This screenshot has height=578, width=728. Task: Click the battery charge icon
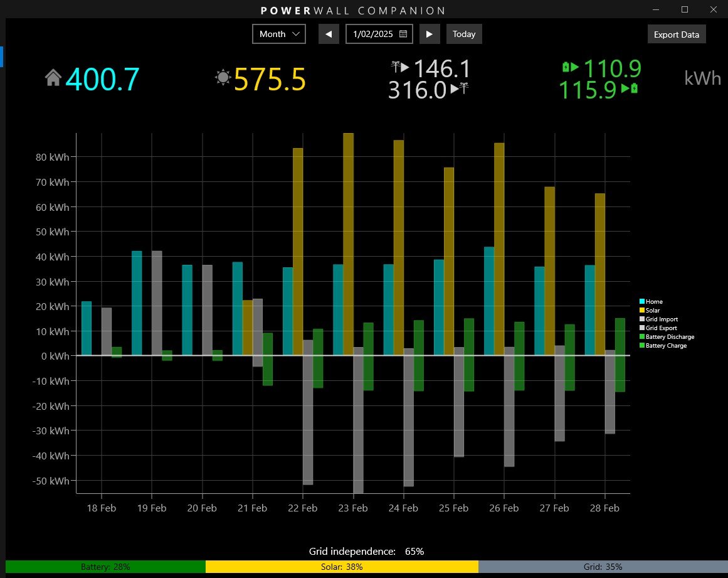[634, 88]
